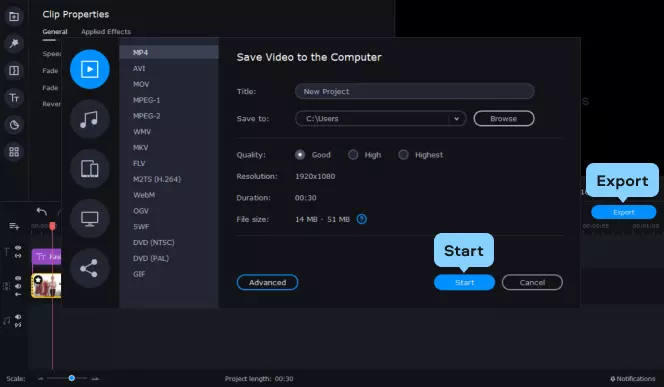Select High quality option
The height and width of the screenshot is (387, 664).
[353, 155]
